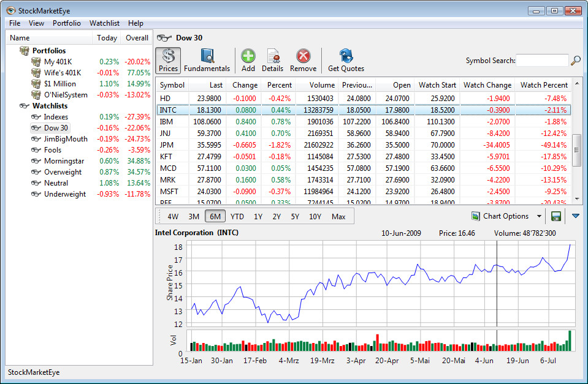The width and height of the screenshot is (588, 384).
Task: Select the Underweight watchlist
Action: click(65, 194)
